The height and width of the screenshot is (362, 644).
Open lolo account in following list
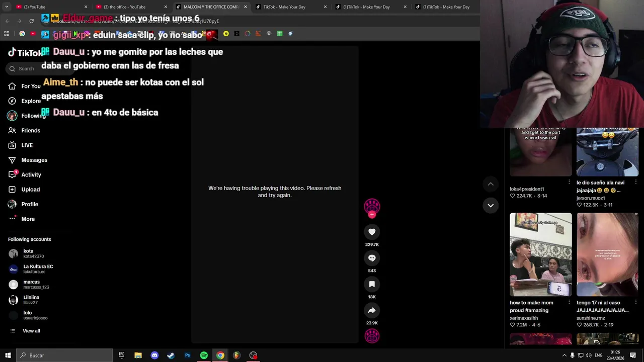pyautogui.click(x=28, y=315)
